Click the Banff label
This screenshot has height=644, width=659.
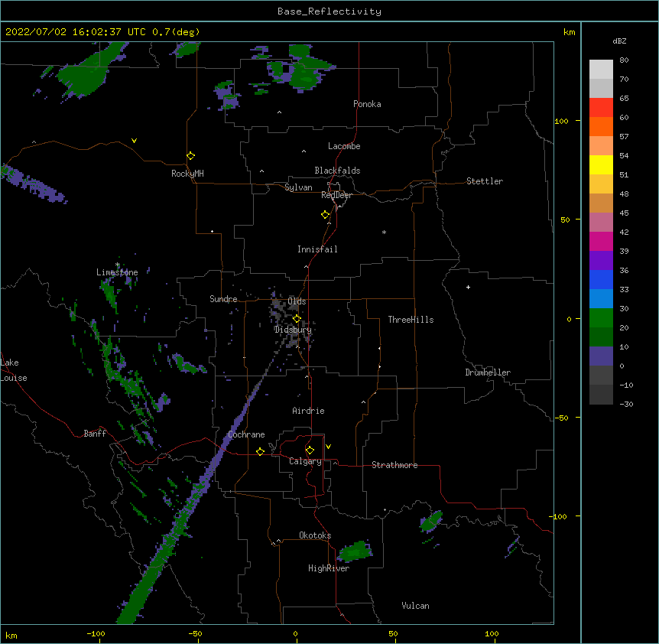[95, 434]
